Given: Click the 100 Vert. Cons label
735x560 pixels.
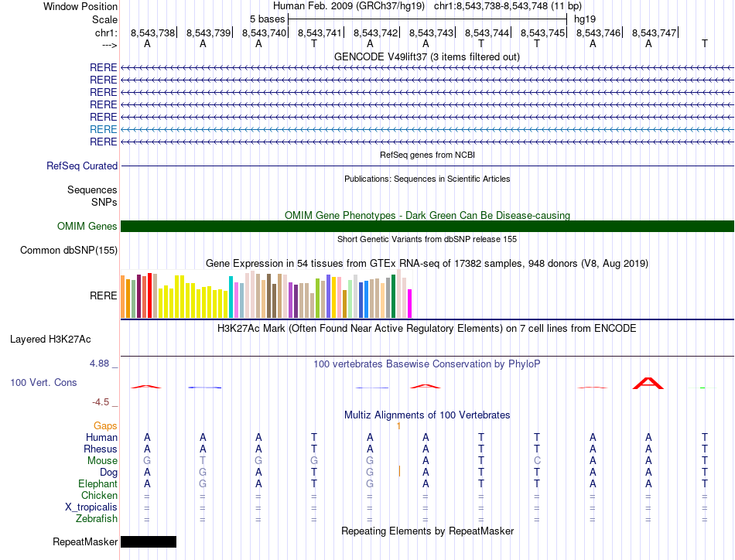Looking at the screenshot, I should tap(43, 382).
